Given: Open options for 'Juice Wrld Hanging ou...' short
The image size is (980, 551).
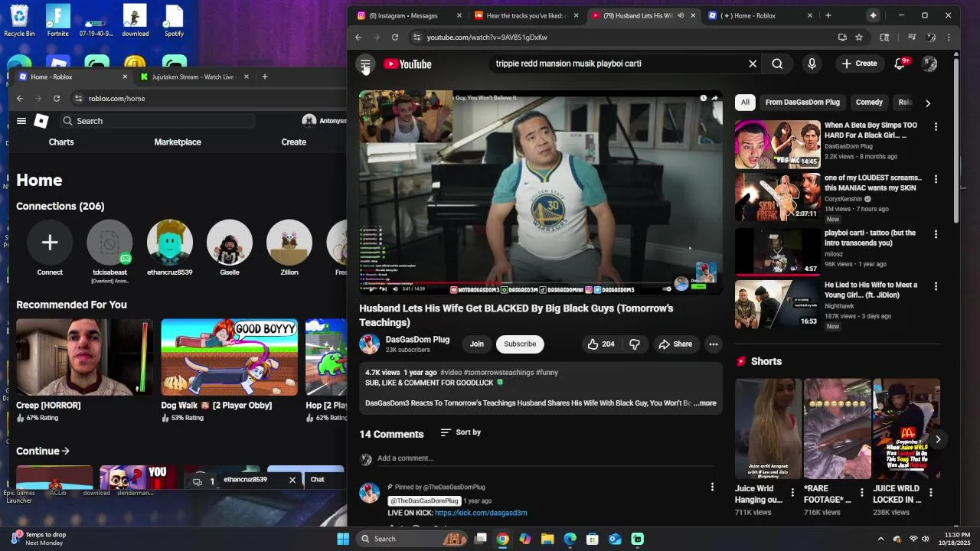Looking at the screenshot, I should coord(792,493).
